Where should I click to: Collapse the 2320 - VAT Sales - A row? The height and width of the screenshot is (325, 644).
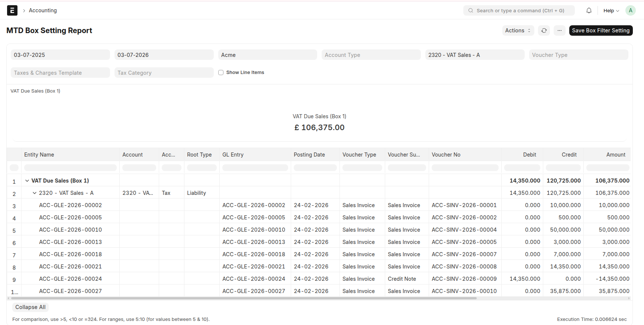click(35, 193)
